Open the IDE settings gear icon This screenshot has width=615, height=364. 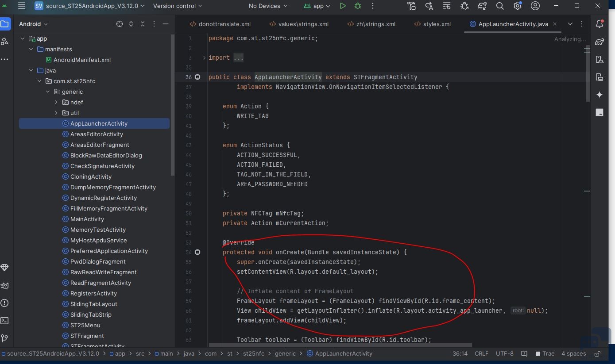518,6
